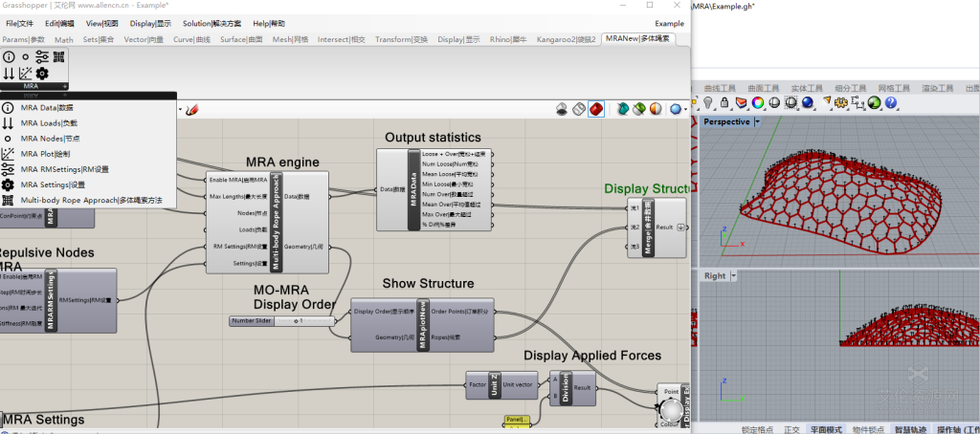Image resolution: width=980 pixels, height=434 pixels.
Task: Open the Display|显示 menu in the menu bar
Action: tap(150, 24)
